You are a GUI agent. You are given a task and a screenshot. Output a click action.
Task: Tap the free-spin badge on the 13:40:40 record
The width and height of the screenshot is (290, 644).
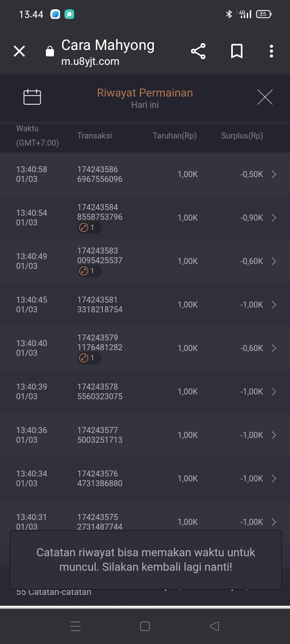tap(89, 358)
